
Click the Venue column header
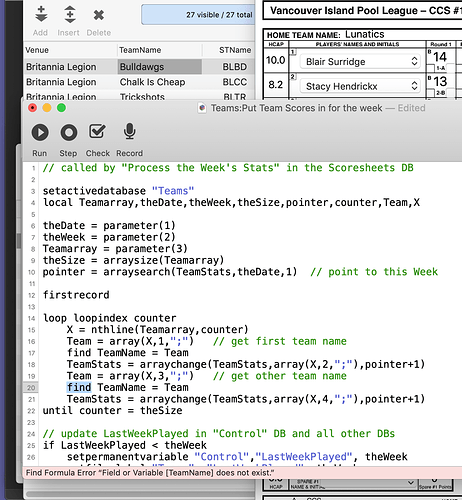tap(37, 50)
